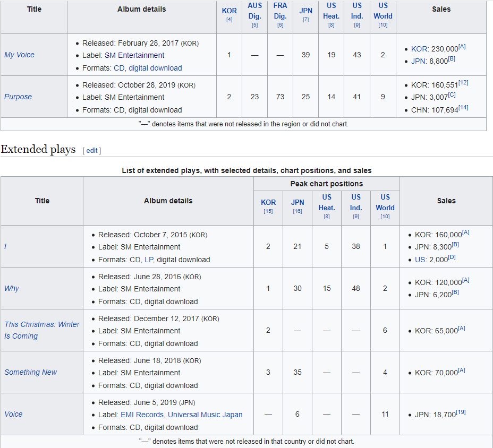Open reference [16] under the JPN header
Image resolution: width=493 pixels, height=448 pixels.
tap(297, 211)
